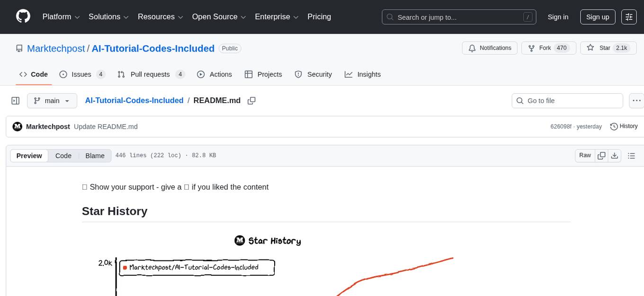Click the Sign up button
Image resolution: width=644 pixels, height=296 pixels.
597,17
